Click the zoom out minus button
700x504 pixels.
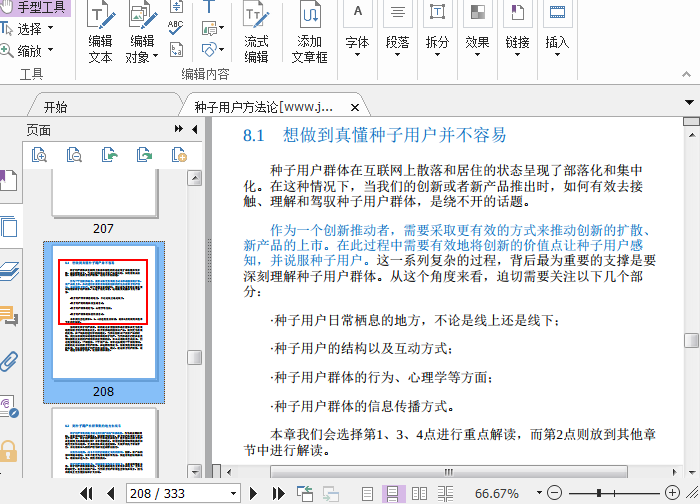tap(554, 493)
